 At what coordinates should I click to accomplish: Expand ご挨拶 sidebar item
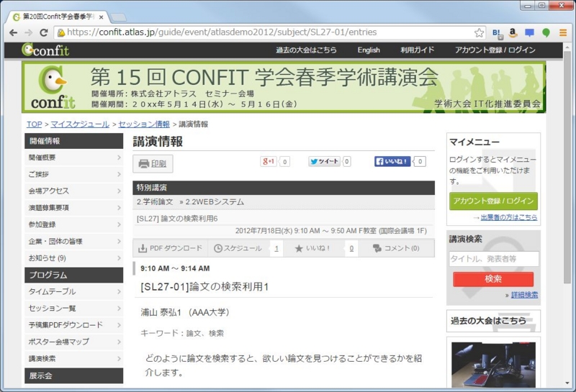(x=74, y=174)
